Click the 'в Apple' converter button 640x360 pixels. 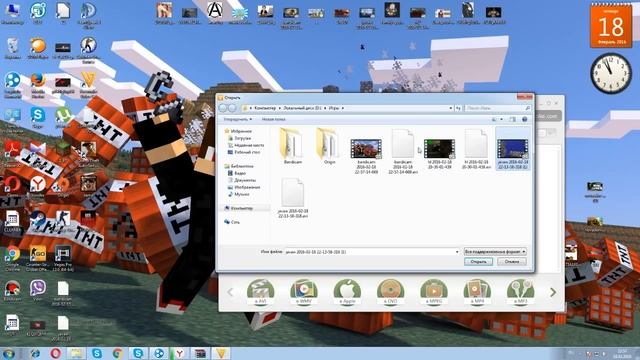[347, 292]
